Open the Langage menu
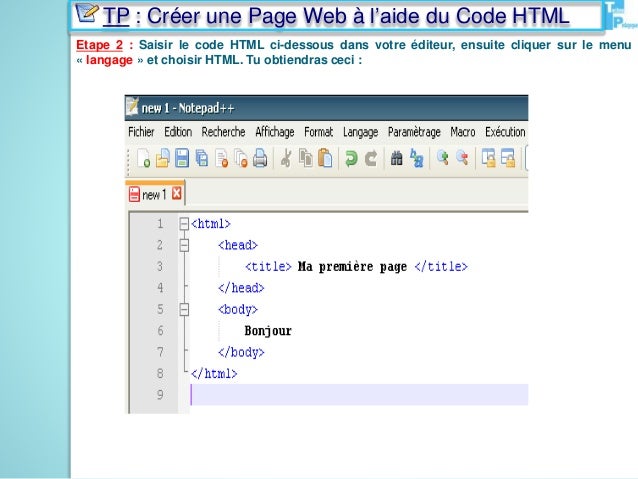The height and width of the screenshot is (479, 638). coord(361,133)
